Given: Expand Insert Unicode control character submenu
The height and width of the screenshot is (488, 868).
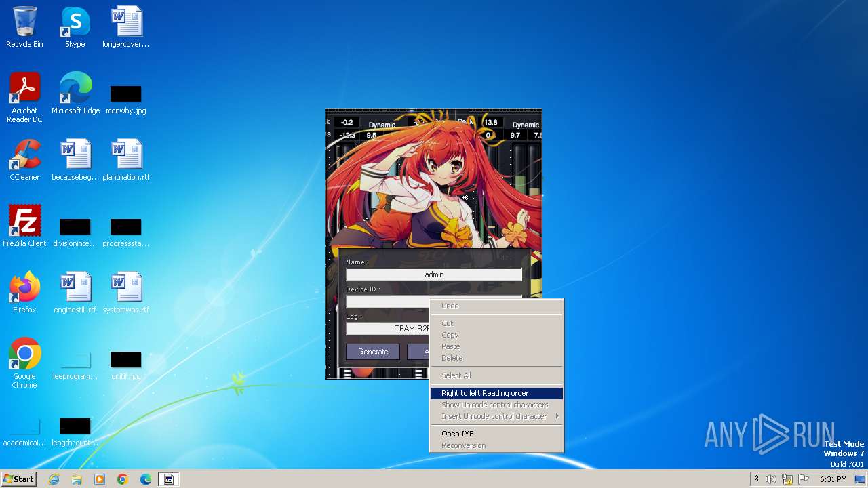Looking at the screenshot, I should click(496, 416).
